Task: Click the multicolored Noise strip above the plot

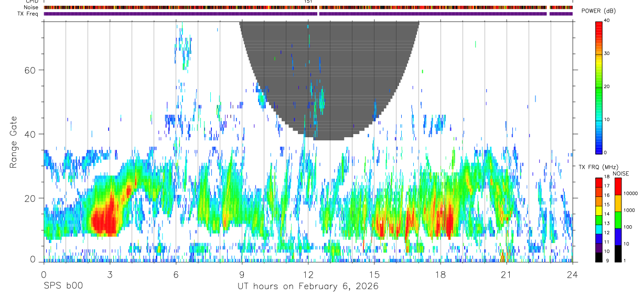Action: (x=308, y=7)
